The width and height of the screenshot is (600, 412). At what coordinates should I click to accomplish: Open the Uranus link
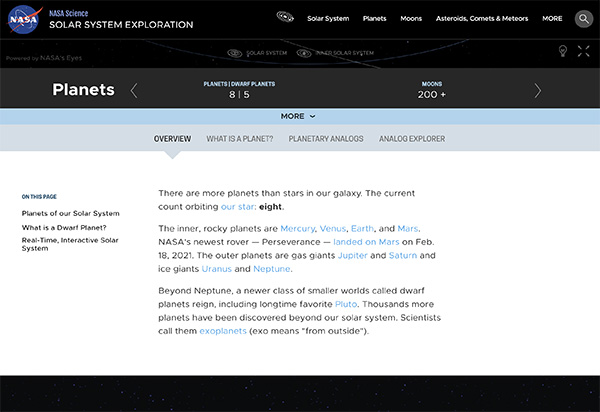(x=217, y=269)
